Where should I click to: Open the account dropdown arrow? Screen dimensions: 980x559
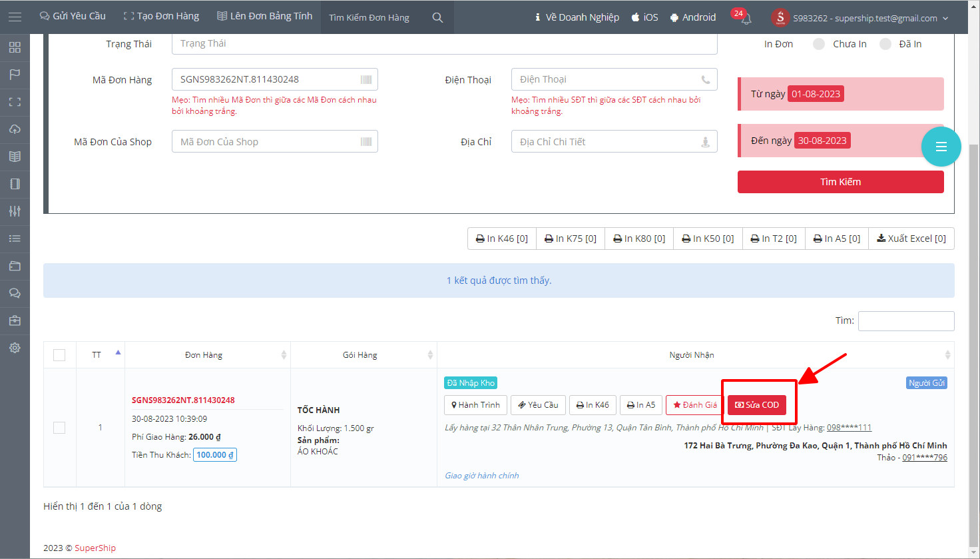pos(945,19)
